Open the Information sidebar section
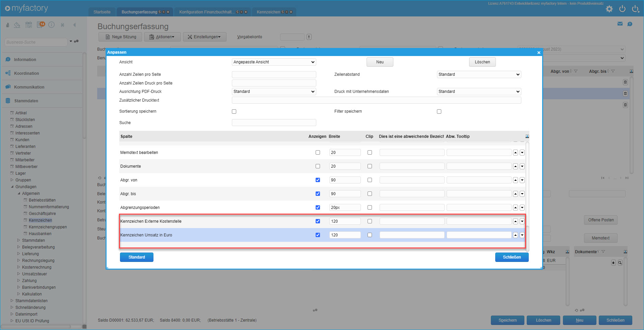The width and height of the screenshot is (644, 330). coord(42,60)
